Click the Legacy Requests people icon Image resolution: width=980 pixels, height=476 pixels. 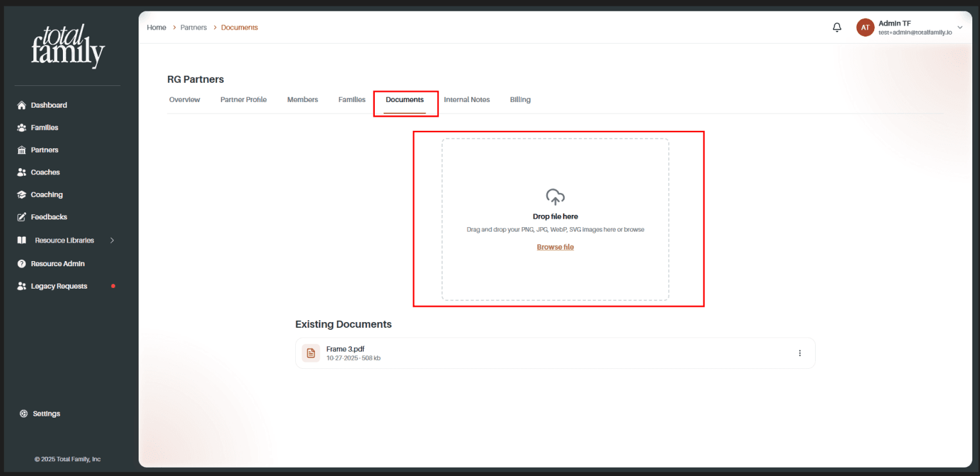coord(21,286)
